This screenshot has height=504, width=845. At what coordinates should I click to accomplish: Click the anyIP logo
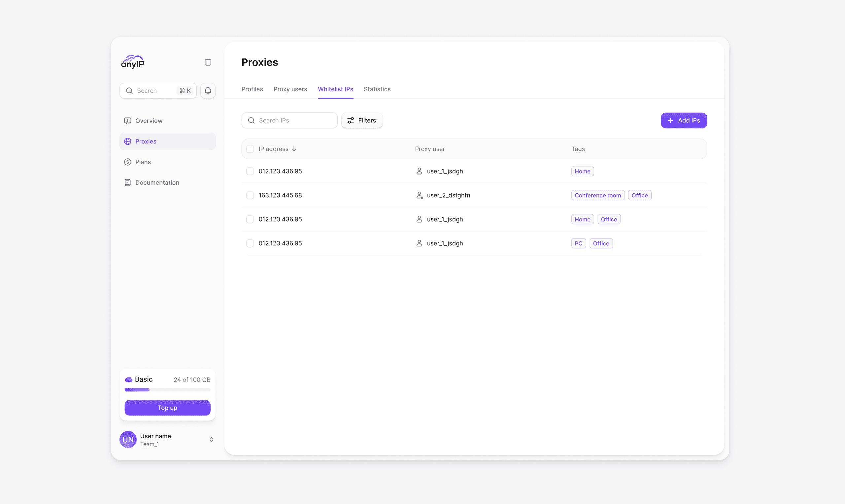coord(133,62)
